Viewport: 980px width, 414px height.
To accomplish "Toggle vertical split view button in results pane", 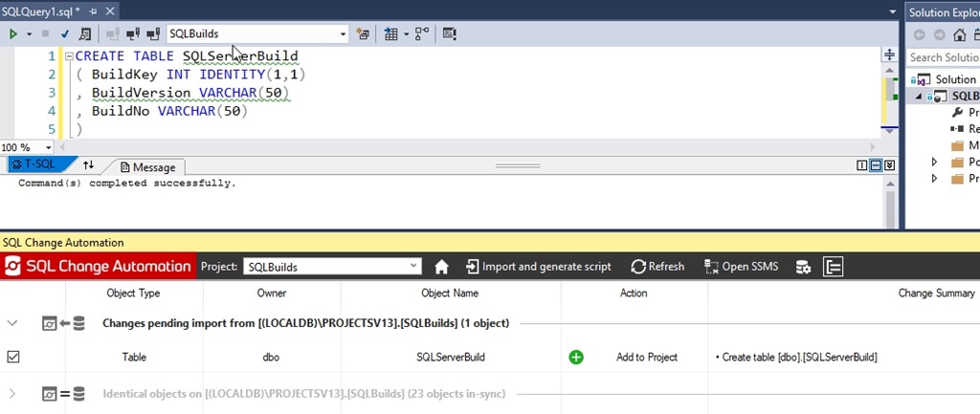I will click(860, 165).
